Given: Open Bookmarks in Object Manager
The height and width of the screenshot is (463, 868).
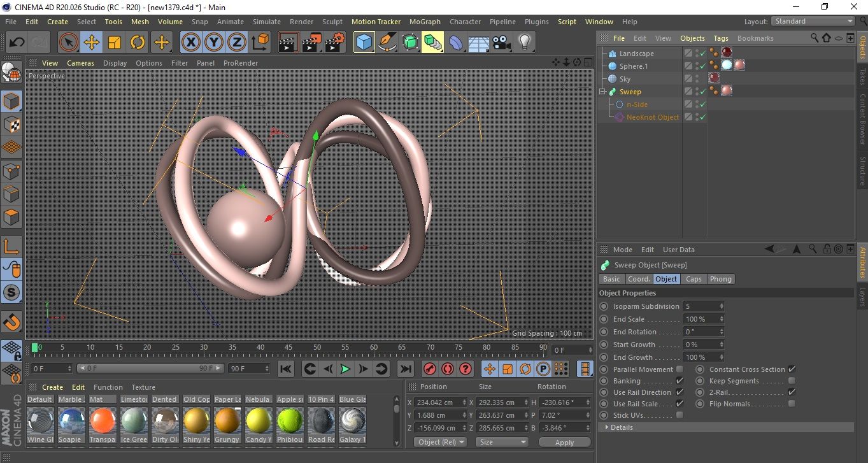Looking at the screenshot, I should coord(755,38).
